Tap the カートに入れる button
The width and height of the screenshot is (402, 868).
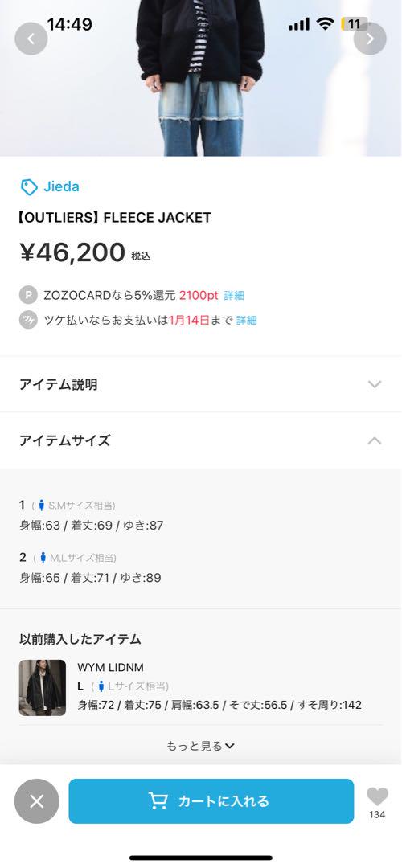pyautogui.click(x=211, y=801)
